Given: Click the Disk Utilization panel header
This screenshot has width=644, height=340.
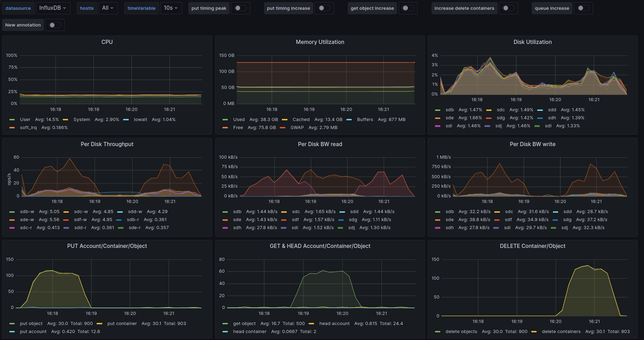Looking at the screenshot, I should (x=532, y=42).
